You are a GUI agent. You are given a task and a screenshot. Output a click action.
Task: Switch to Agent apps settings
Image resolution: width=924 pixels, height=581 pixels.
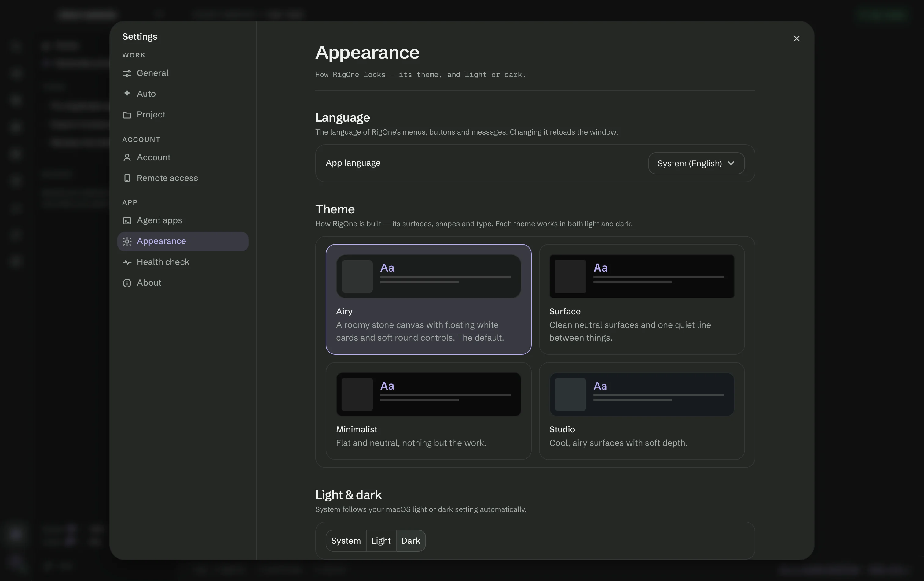point(183,220)
